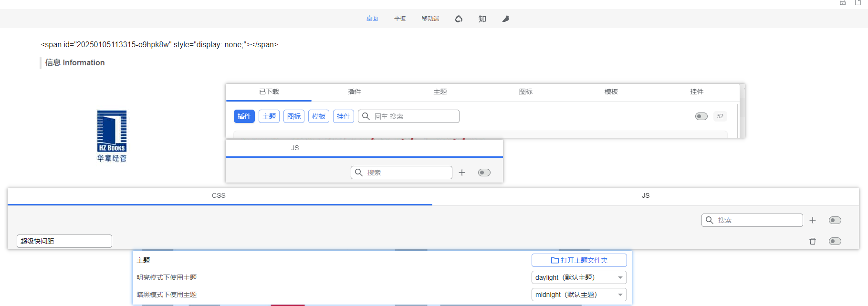Screen dimensions: 868x306
Task: Click magnifier icon in 回车 搜索 box
Action: tap(366, 116)
